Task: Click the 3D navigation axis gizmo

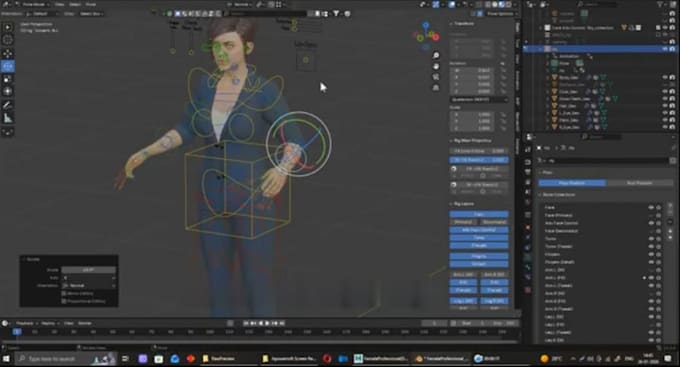Action: [x=427, y=35]
